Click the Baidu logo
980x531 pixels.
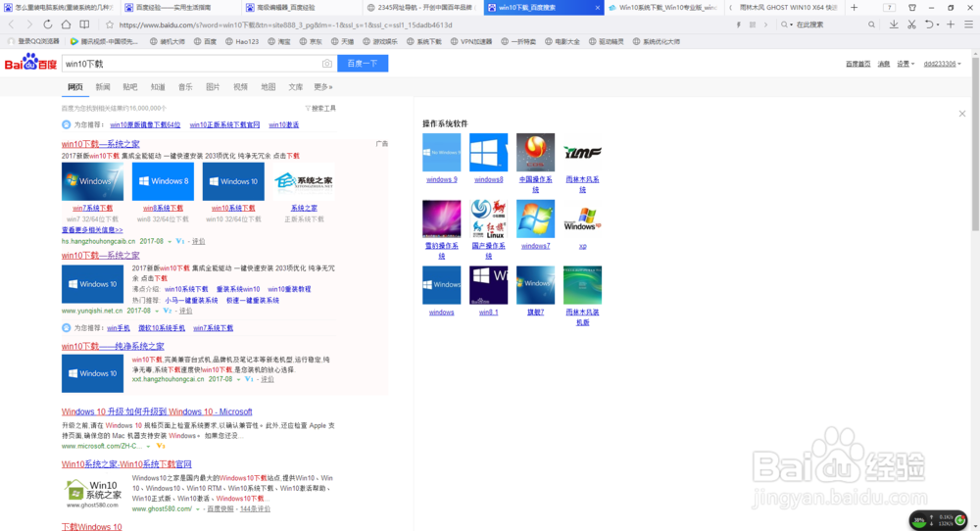pos(30,63)
